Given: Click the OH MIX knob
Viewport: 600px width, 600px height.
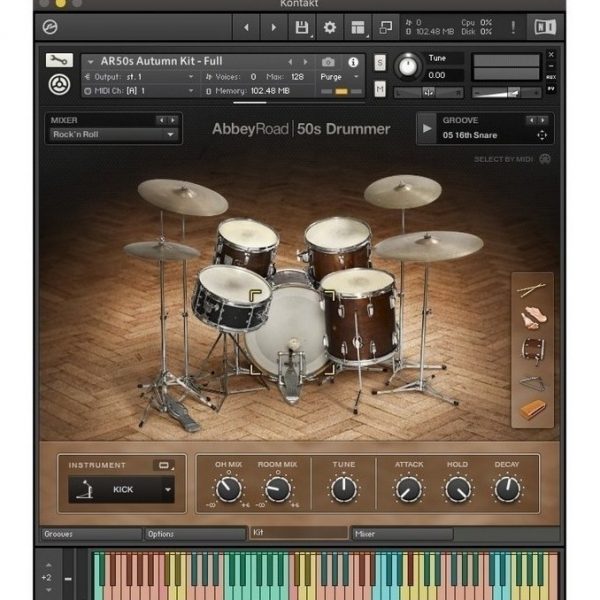Looking at the screenshot, I should (x=229, y=489).
